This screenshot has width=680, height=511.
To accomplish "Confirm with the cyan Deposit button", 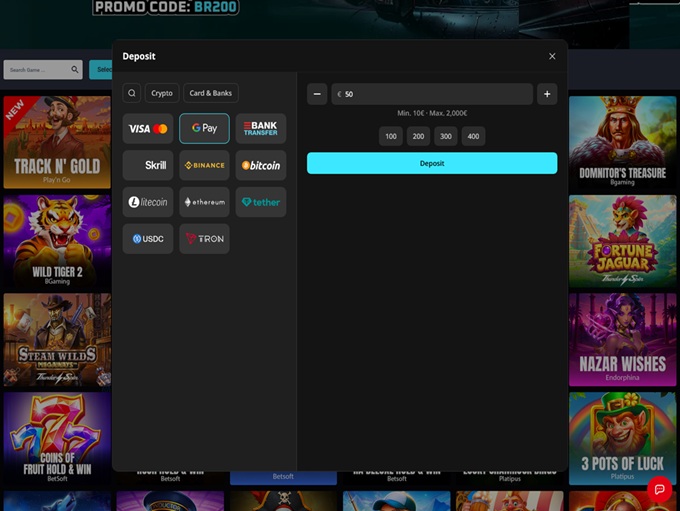I will [x=432, y=163].
